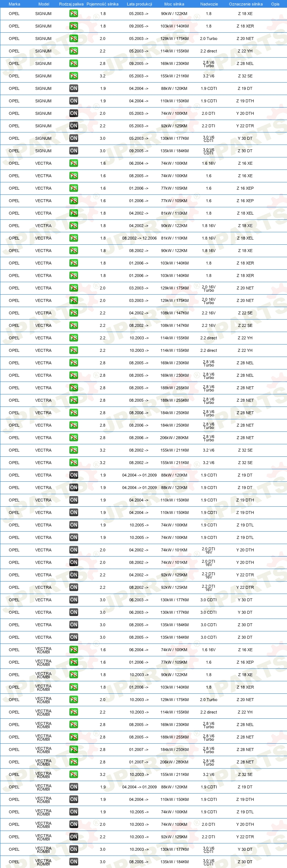The width and height of the screenshot is (287, 868).
Task: Select diesel ON icon for VECTRA KOMBI Y 22 DTR
Action: (x=74, y=837)
